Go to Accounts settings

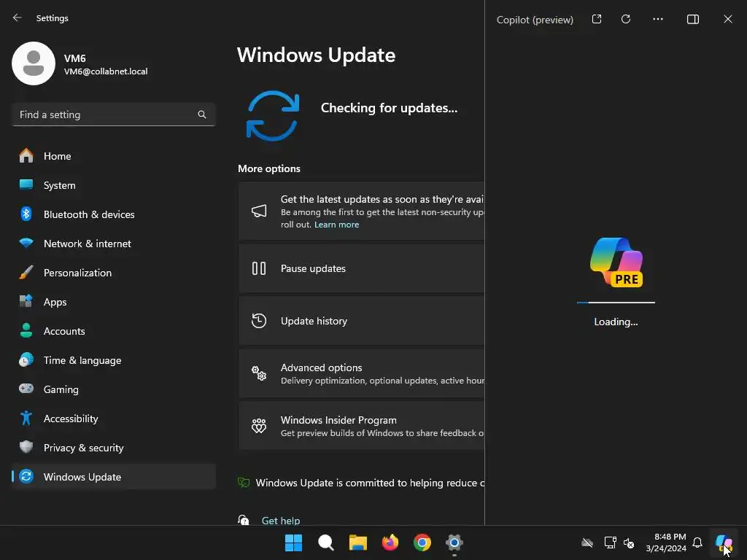114,331
